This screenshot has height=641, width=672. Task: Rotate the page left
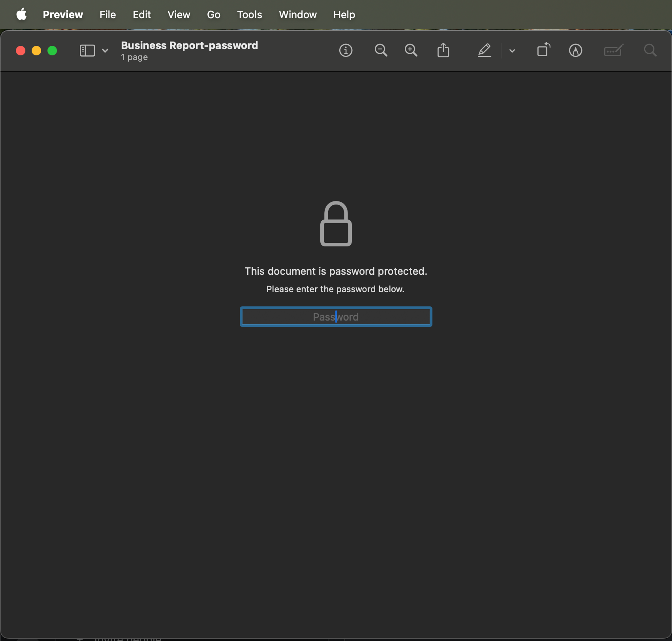click(x=544, y=50)
